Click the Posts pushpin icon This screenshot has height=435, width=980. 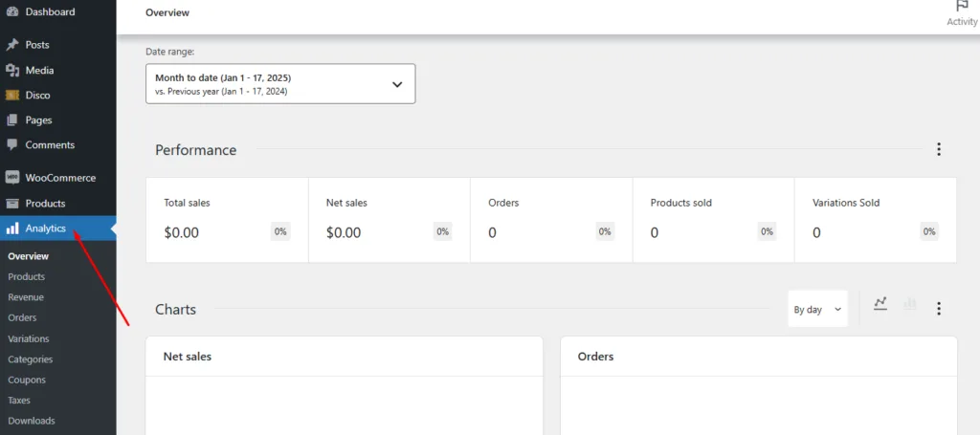[x=11, y=45]
